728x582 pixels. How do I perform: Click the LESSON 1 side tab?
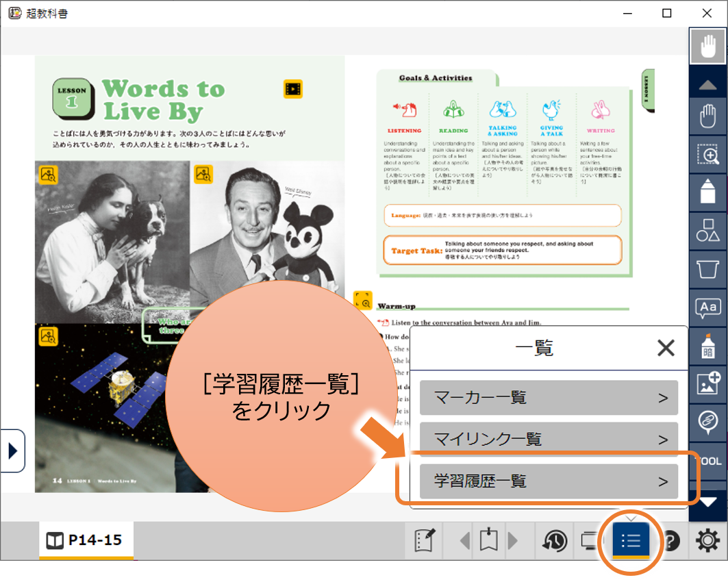click(648, 90)
